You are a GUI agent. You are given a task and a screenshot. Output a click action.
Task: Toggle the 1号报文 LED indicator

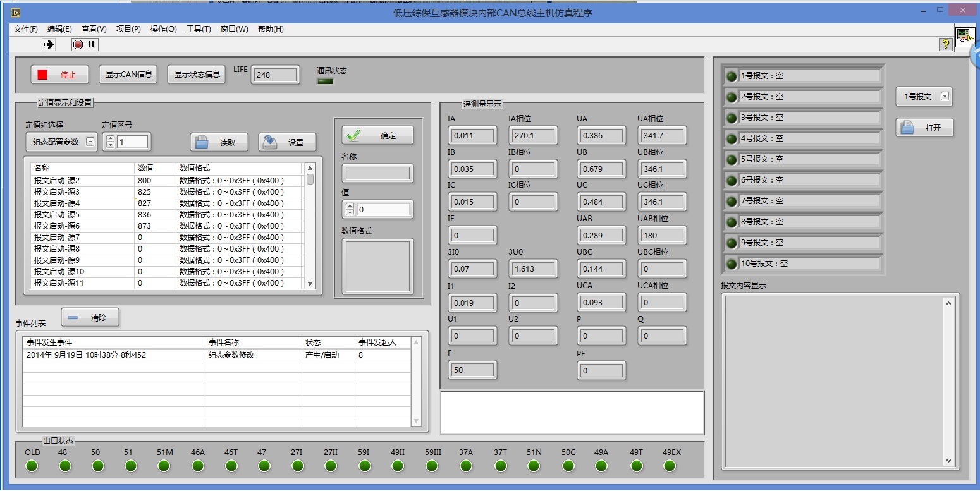(x=732, y=76)
